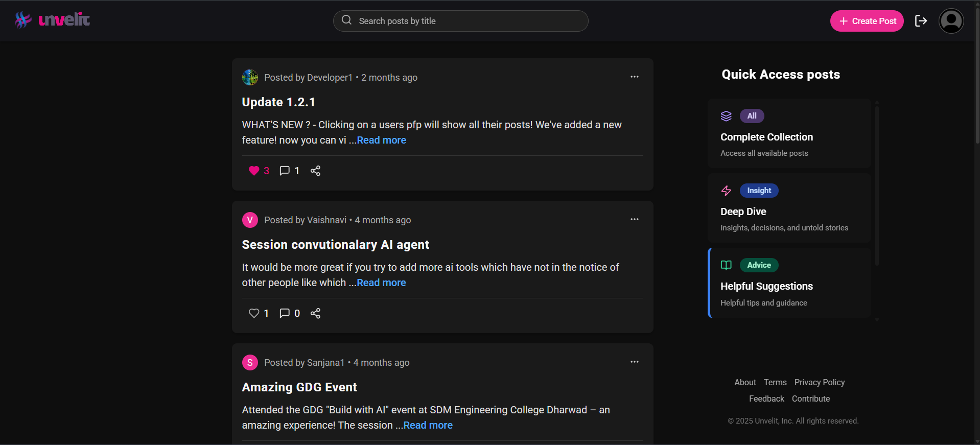Open the user profile avatar menu
Image resolution: width=980 pixels, height=445 pixels.
951,21
